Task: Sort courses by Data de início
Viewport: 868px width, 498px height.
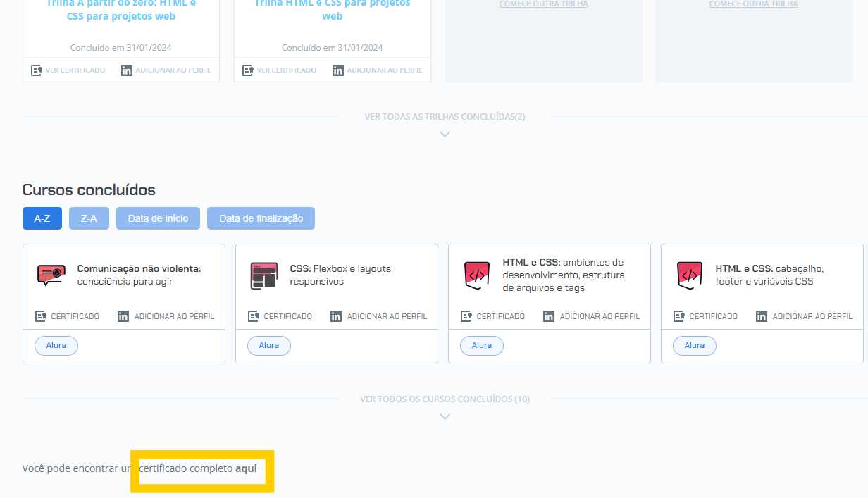Action: [x=158, y=218]
